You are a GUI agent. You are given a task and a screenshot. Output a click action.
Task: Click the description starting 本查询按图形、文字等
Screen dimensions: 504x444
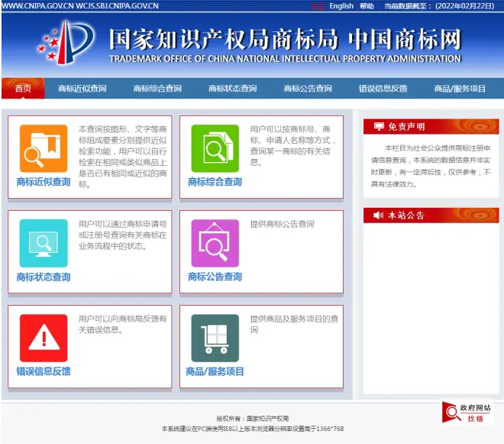click(x=123, y=157)
